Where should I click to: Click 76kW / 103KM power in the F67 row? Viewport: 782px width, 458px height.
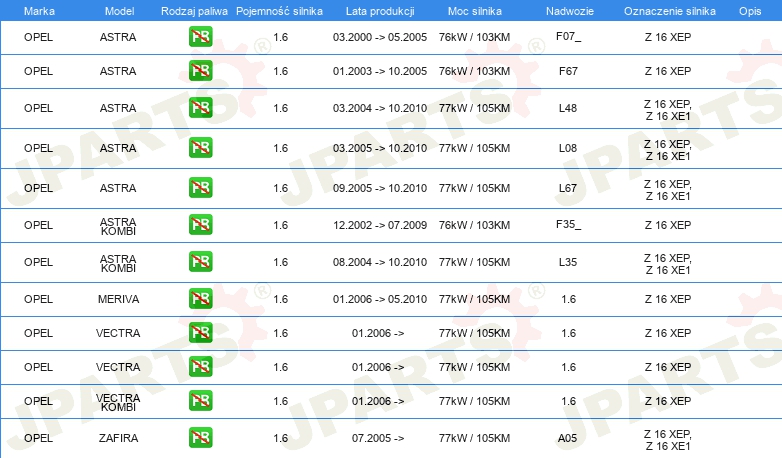(x=474, y=71)
